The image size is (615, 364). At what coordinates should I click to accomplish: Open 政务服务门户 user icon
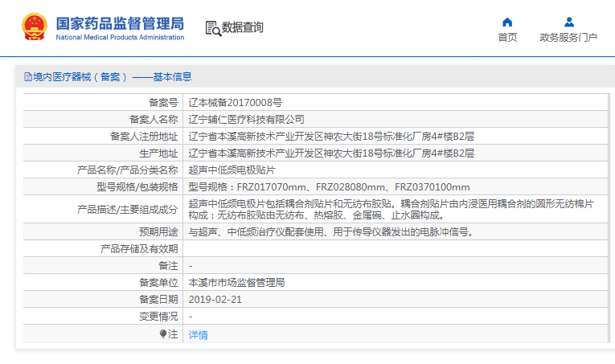coord(568,22)
